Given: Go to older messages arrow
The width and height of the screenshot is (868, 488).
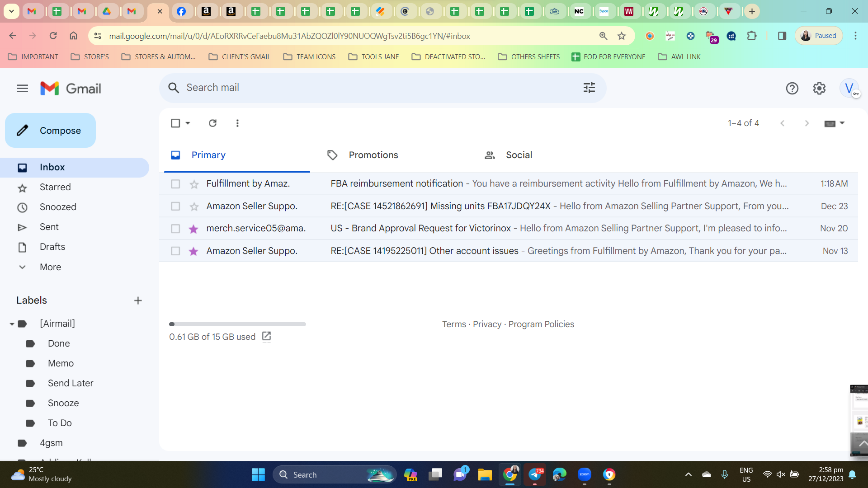Looking at the screenshot, I should pos(807,123).
